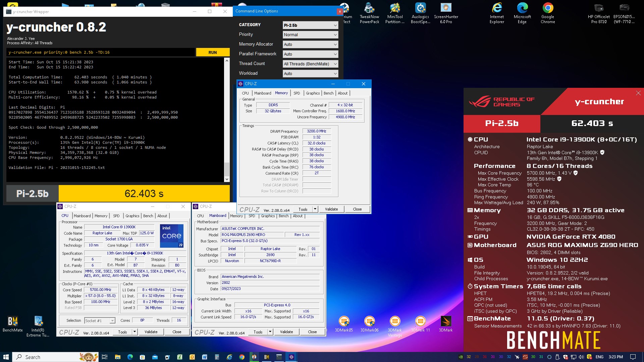Click Tools button in CPU-Z Memory window
The image size is (644, 362).
(x=303, y=209)
